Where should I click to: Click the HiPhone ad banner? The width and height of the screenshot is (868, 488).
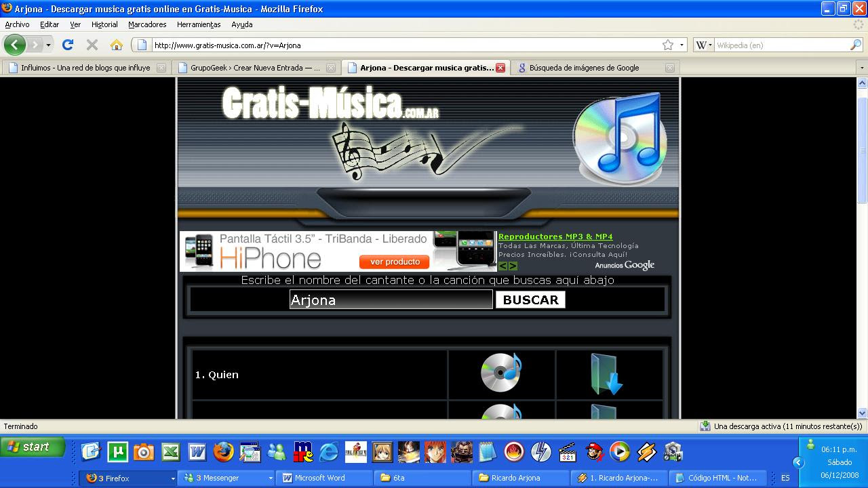pyautogui.click(x=338, y=251)
